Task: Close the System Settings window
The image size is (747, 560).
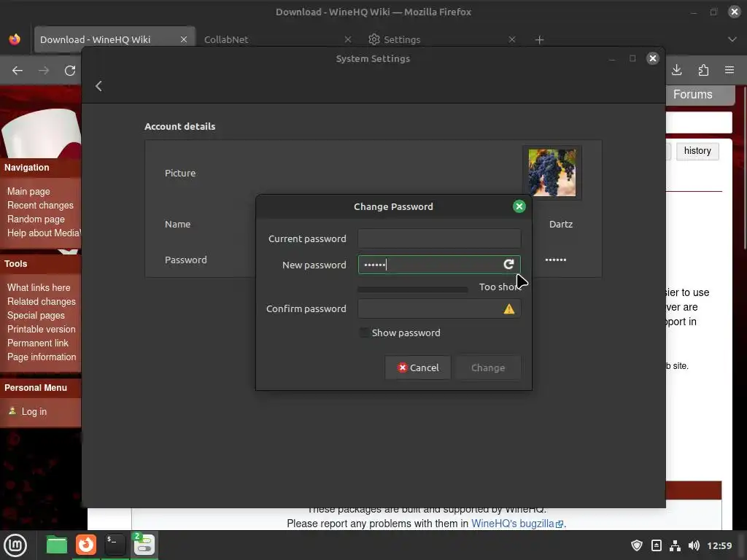Action: (x=653, y=58)
